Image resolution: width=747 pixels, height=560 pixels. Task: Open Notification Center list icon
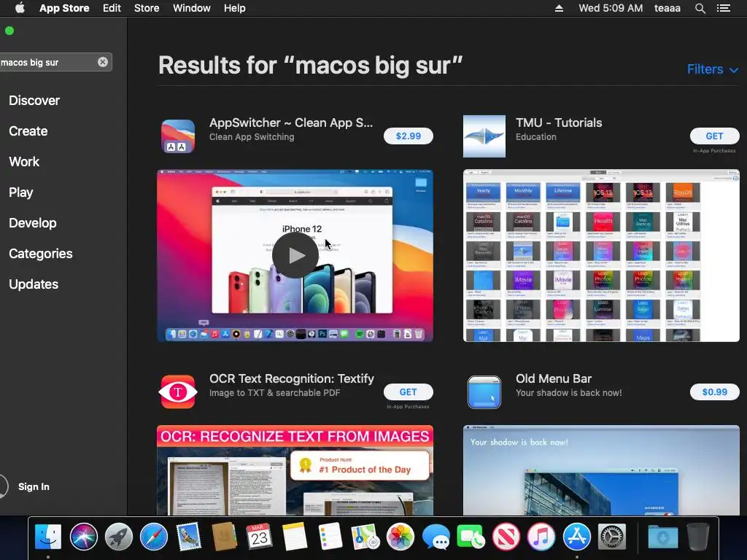point(724,8)
